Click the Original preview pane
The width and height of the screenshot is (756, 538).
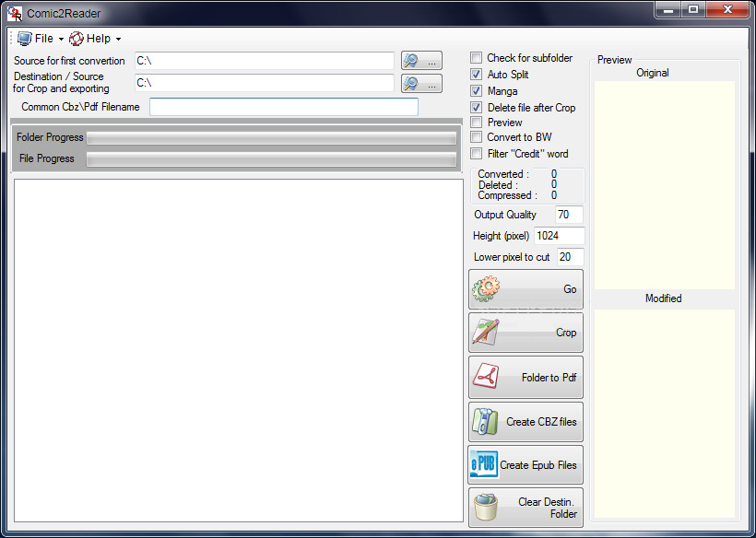click(x=665, y=185)
